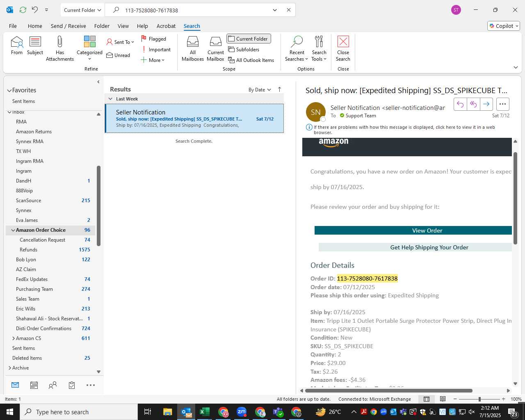The image size is (525, 420).
Task: Click view in web browser info message
Action: click(x=404, y=130)
